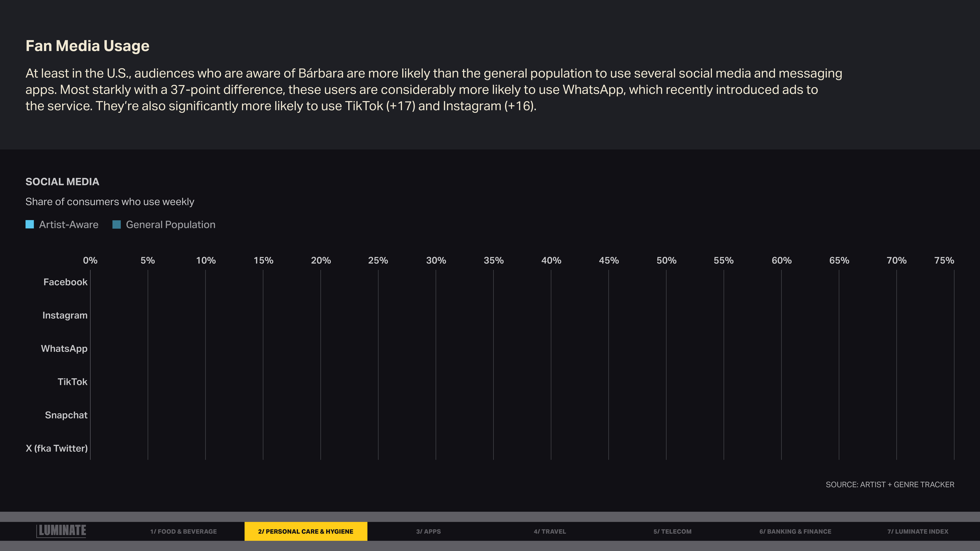Select the TikTok chart row label
980x551 pixels.
click(72, 382)
